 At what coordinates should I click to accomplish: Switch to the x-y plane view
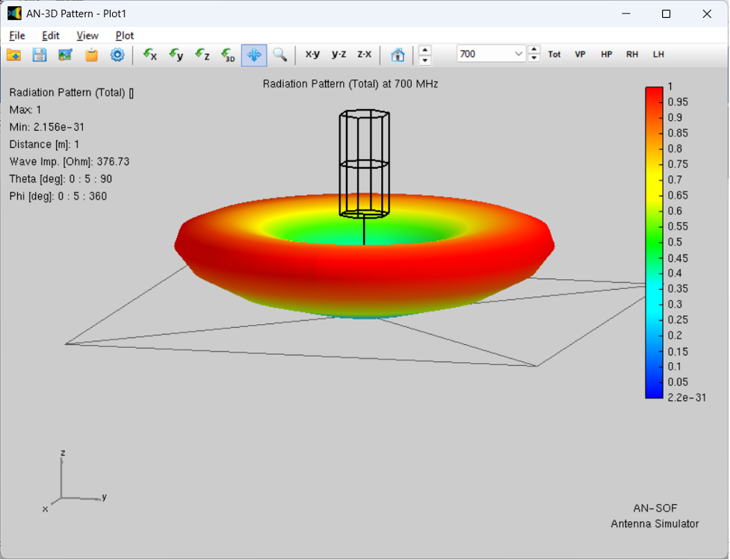click(x=312, y=54)
